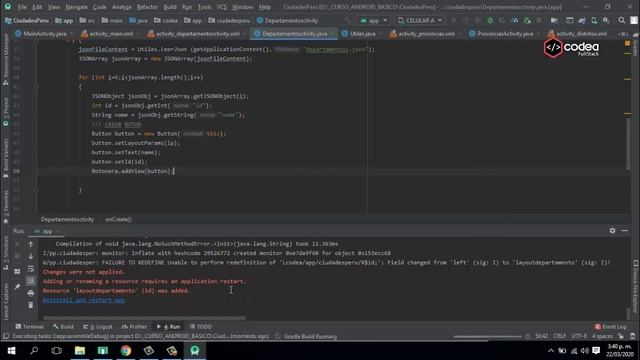
Task: Open Windows taskbar search
Action: [x=34, y=351]
